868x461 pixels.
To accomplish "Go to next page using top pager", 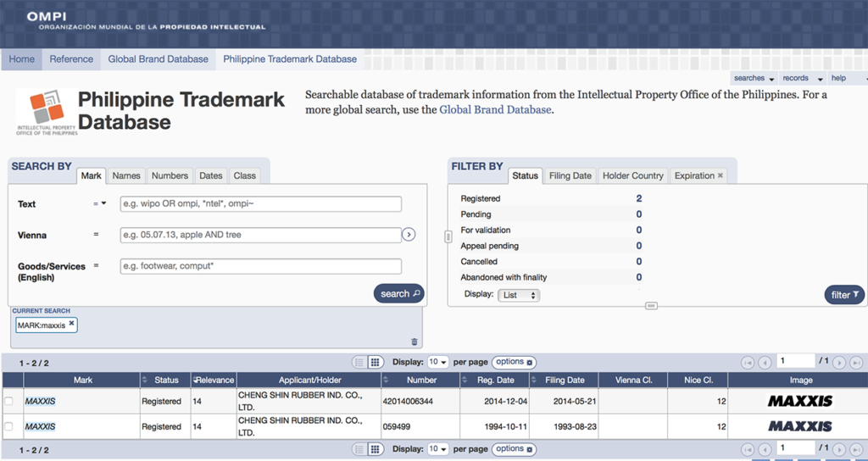I will (x=839, y=363).
